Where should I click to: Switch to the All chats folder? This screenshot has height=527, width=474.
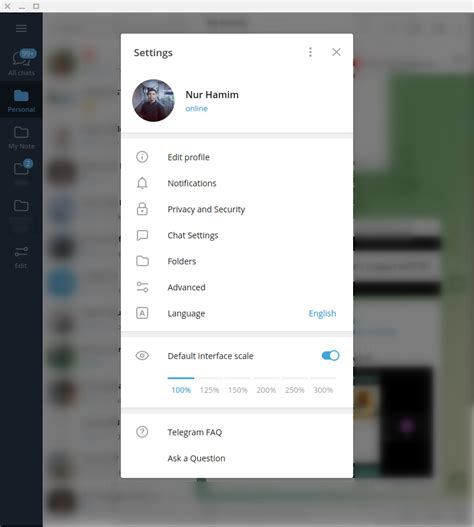[21, 63]
